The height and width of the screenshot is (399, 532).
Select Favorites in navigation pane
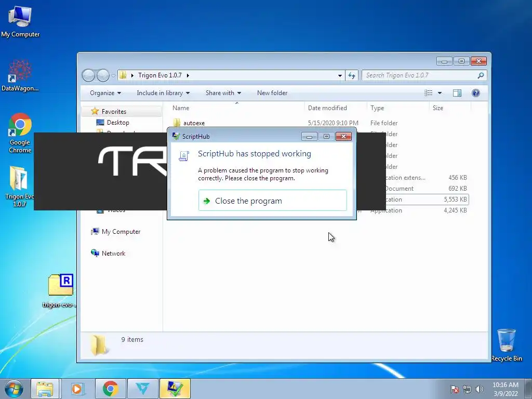click(x=114, y=111)
